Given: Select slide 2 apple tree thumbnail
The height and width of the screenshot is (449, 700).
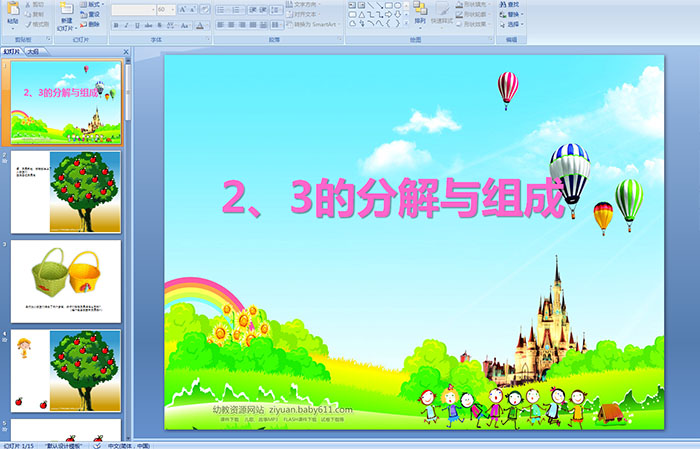Looking at the screenshot, I should pos(66,192).
